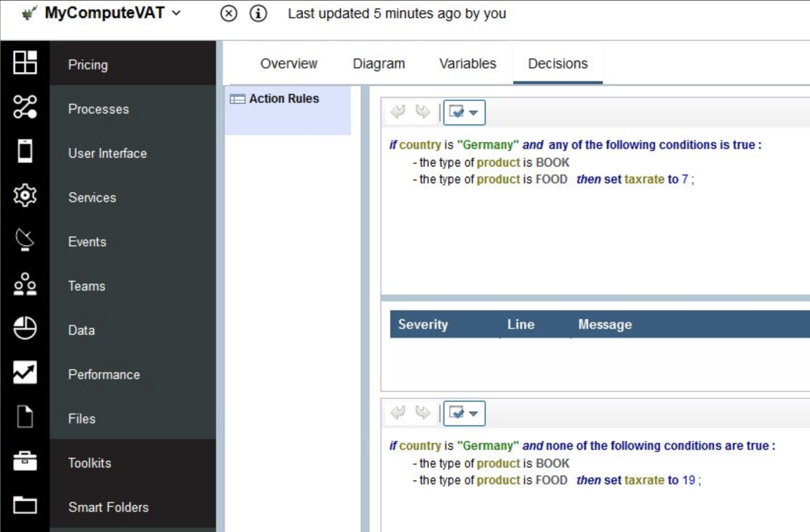Click the User Interface device icon
Viewport: 810px width, 532px height.
[25, 150]
